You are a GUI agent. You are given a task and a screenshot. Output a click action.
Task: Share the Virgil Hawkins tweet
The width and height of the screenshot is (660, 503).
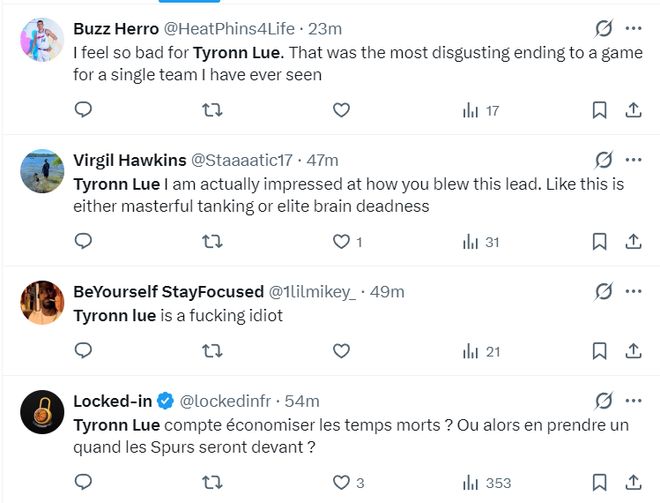point(633,241)
